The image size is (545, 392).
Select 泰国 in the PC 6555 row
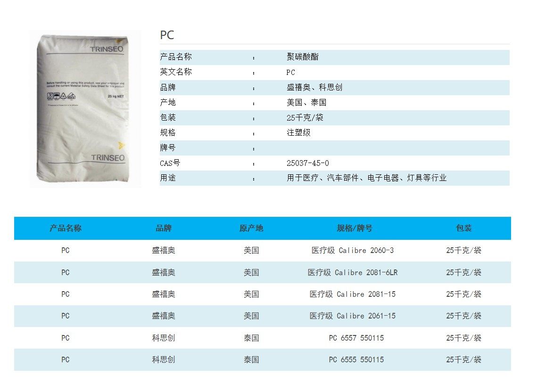251,359
